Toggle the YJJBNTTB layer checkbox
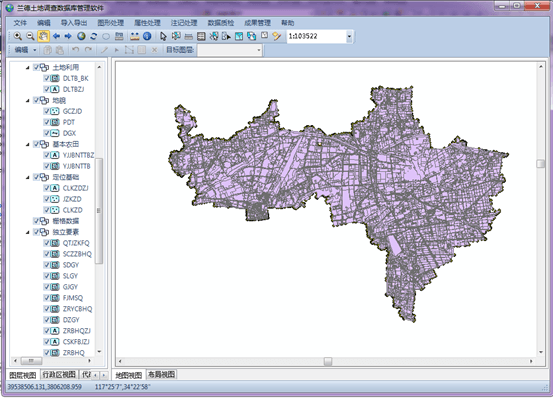 coord(47,166)
